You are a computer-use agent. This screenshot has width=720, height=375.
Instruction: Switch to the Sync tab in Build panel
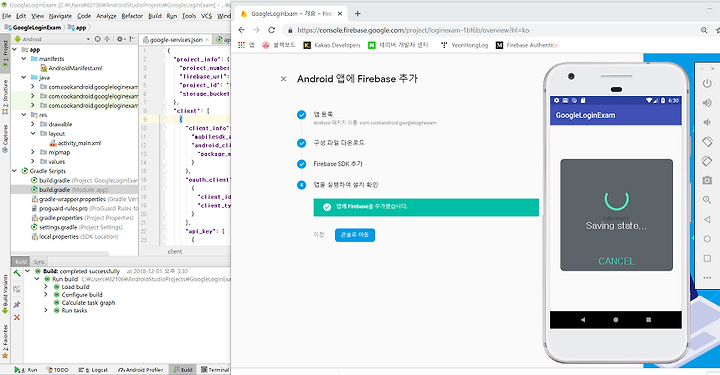pos(39,262)
